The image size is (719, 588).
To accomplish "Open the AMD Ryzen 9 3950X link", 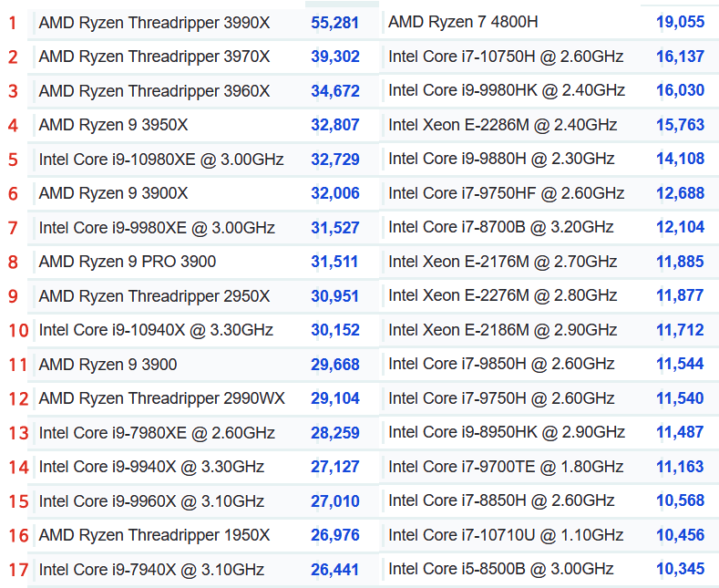I will pyautogui.click(x=113, y=125).
